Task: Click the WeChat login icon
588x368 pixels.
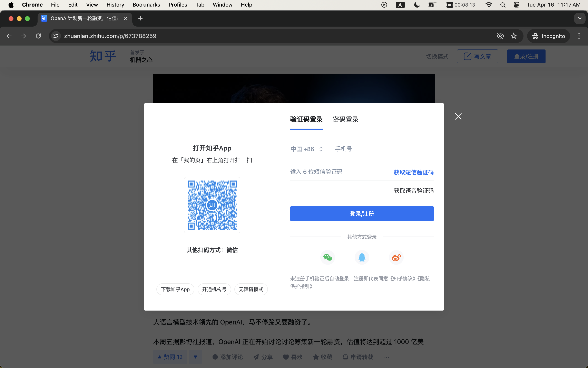Action: (327, 257)
